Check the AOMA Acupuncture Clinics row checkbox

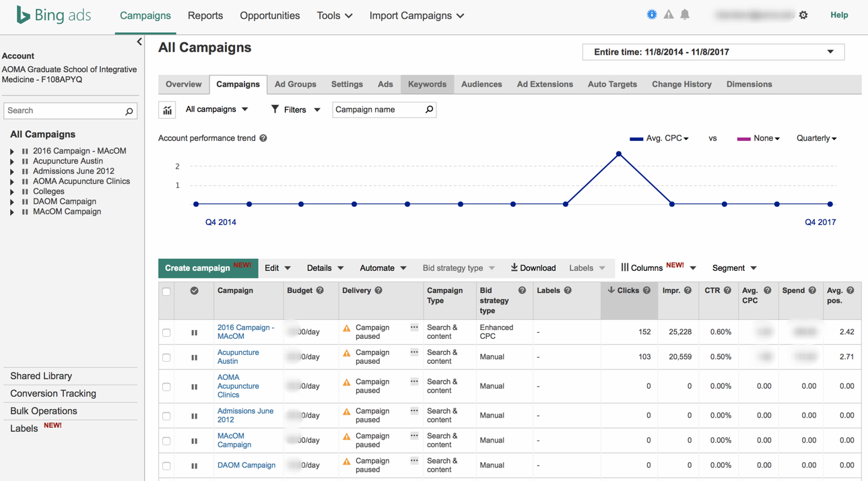166,387
